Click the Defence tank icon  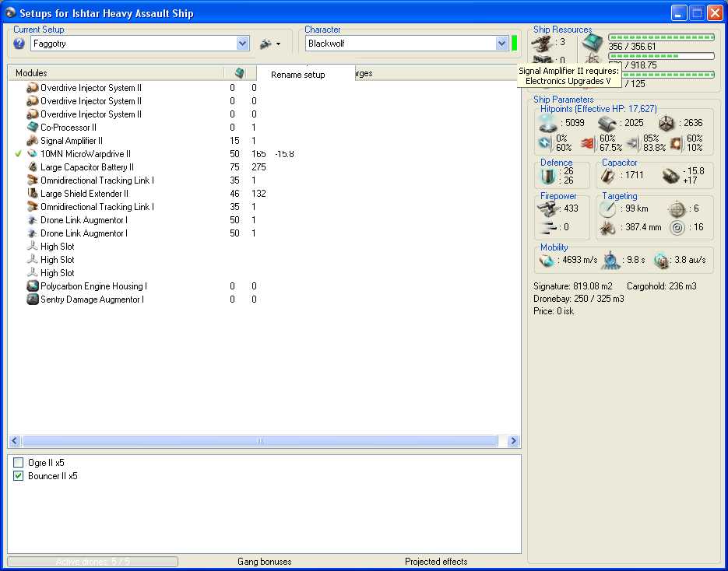(548, 177)
